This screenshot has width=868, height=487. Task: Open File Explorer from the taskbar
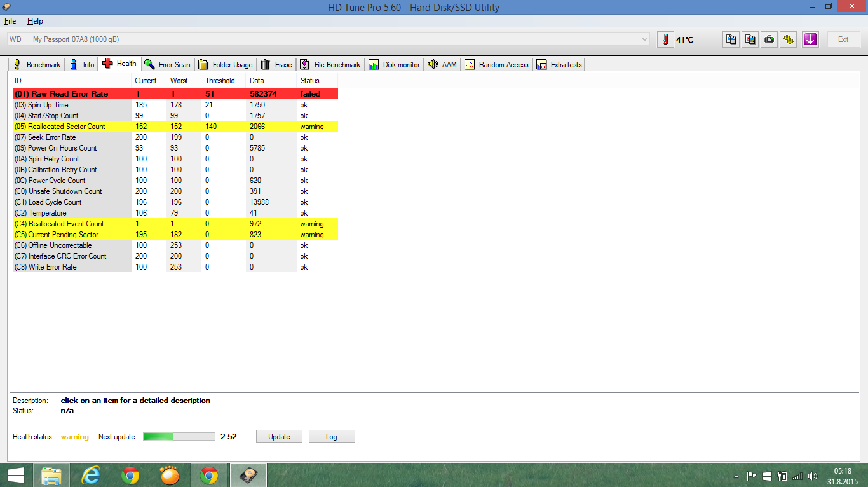51,475
